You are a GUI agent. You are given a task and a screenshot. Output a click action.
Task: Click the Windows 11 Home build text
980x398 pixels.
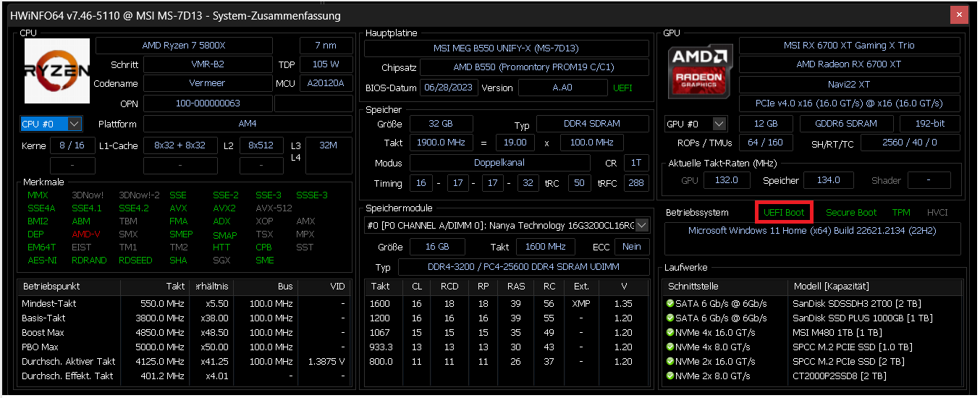812,231
